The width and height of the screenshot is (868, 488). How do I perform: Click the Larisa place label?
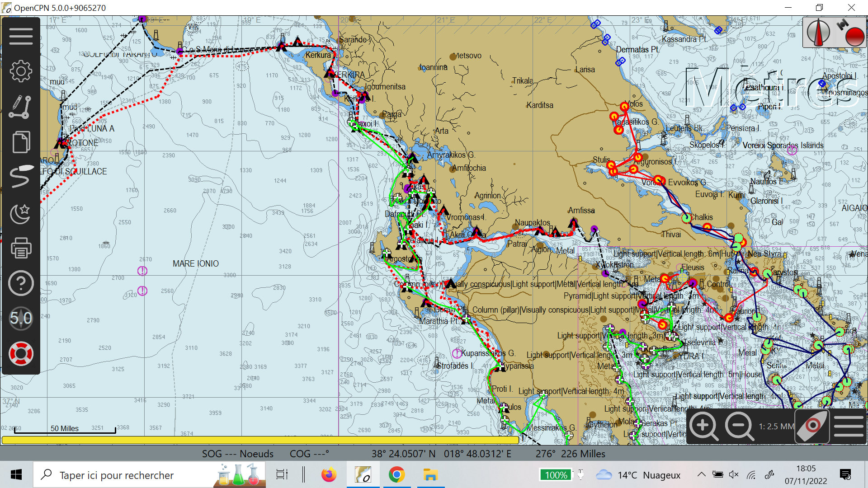point(585,70)
